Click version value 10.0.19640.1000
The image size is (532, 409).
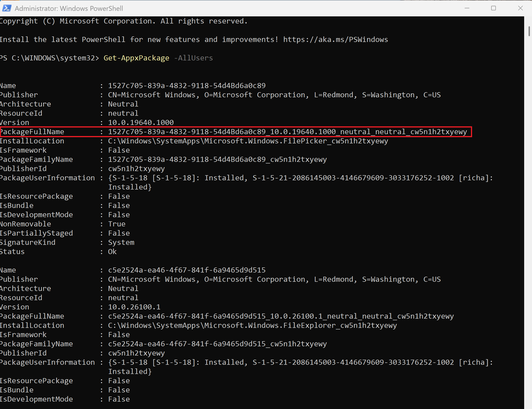click(141, 123)
